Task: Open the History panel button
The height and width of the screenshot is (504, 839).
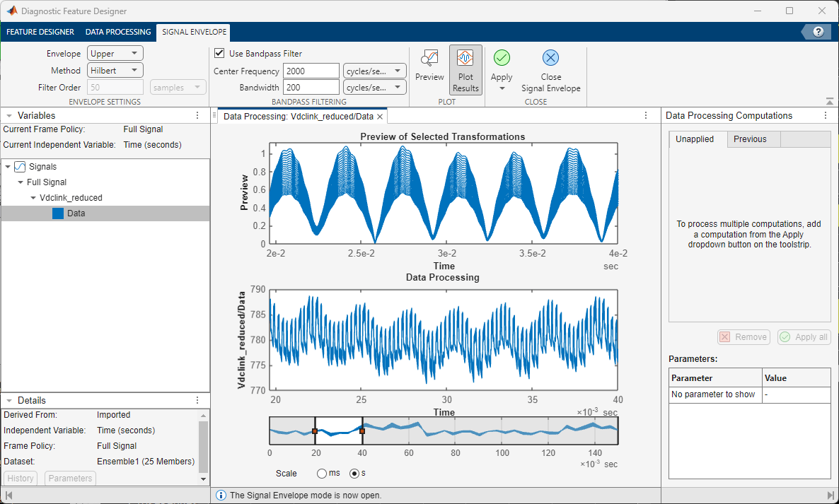Action: 20,478
